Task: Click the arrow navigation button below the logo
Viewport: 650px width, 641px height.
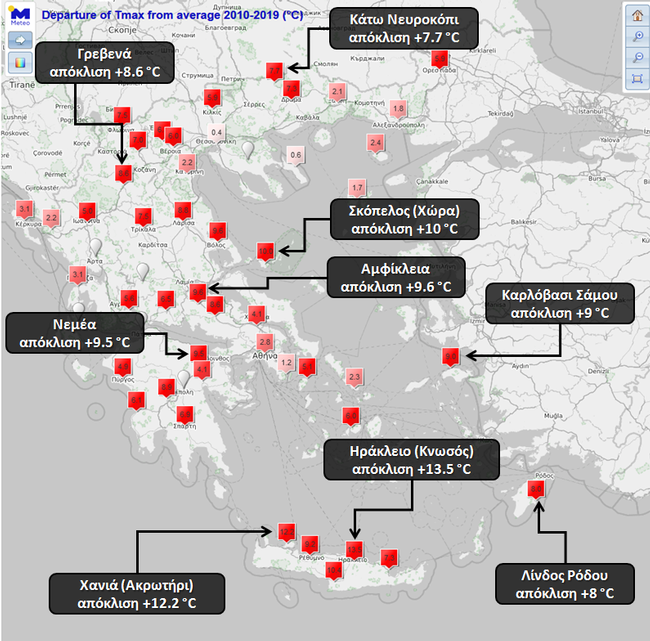Action: coord(19,41)
